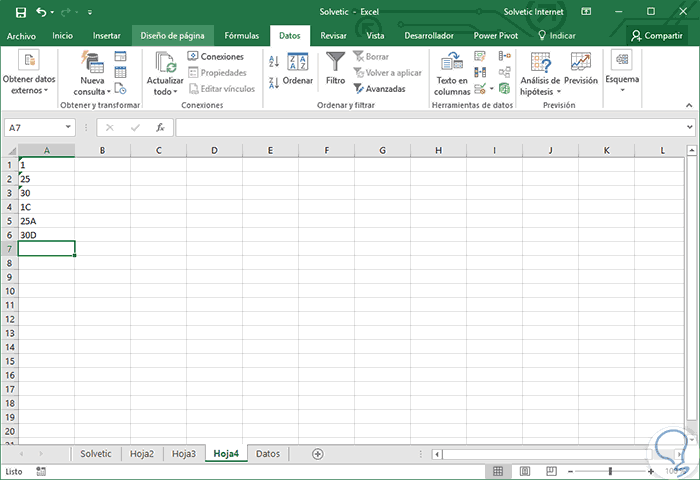
Task: Select row 10 header
Action: pos(9,291)
